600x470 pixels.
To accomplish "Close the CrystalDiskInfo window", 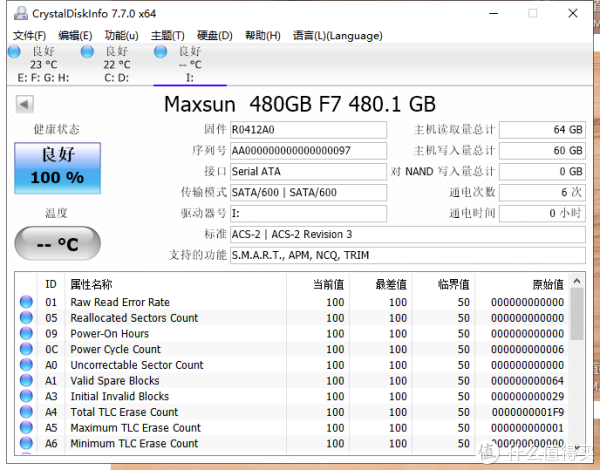I will pos(573,13).
